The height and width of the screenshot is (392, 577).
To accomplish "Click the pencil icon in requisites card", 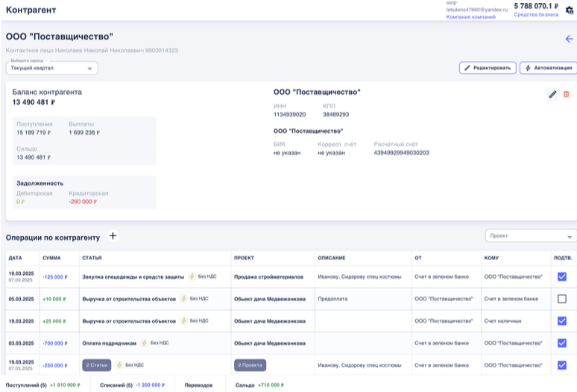I will click(x=552, y=94).
